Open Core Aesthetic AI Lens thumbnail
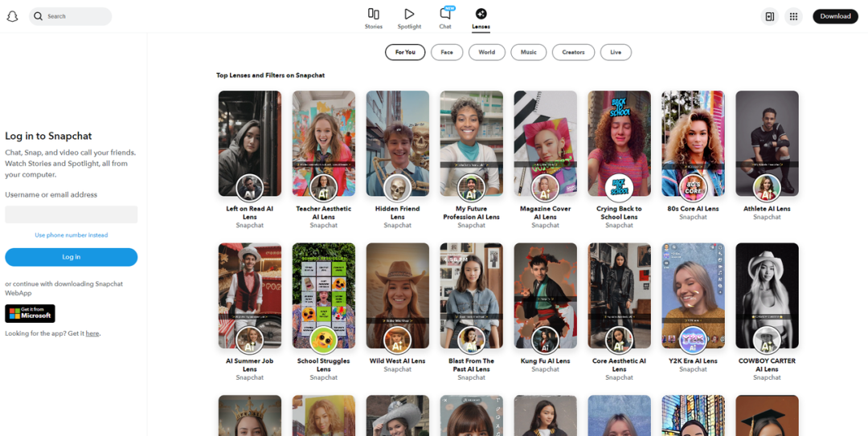This screenshot has height=436, width=868. 620,295
